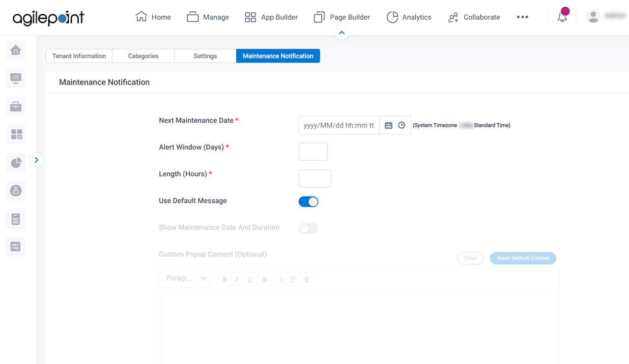Image resolution: width=629 pixels, height=364 pixels.
Task: Click the sidebar briefcase icon
Action: (16, 106)
